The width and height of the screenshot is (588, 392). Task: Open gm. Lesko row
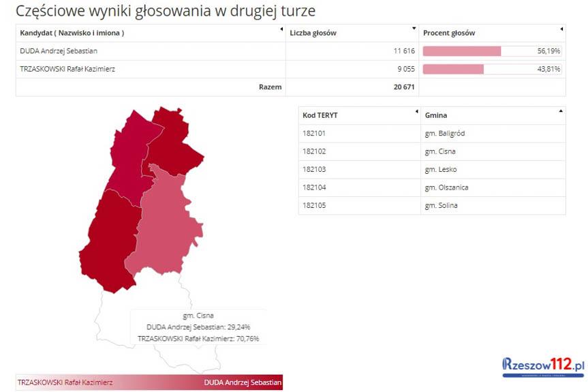tap(440, 170)
